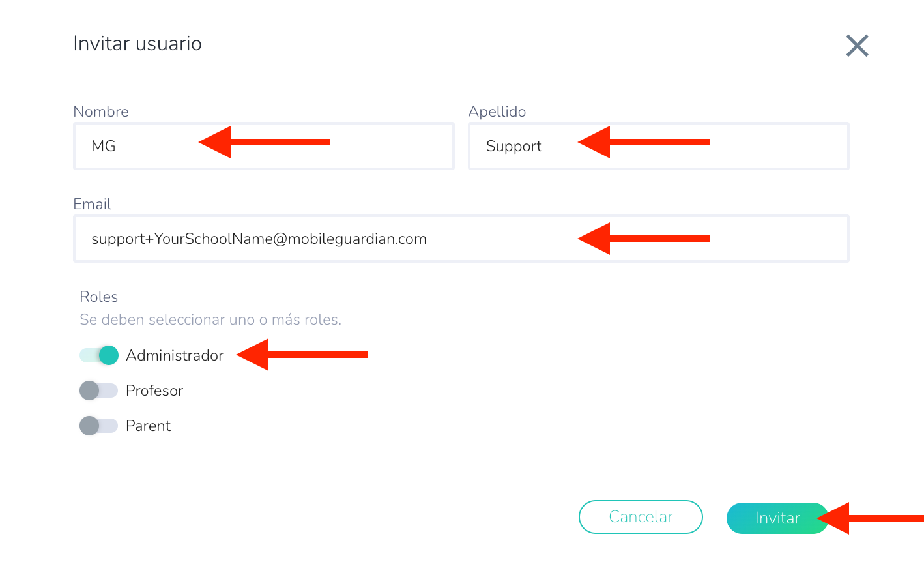Click the red arrow pointing at Support

point(643,142)
